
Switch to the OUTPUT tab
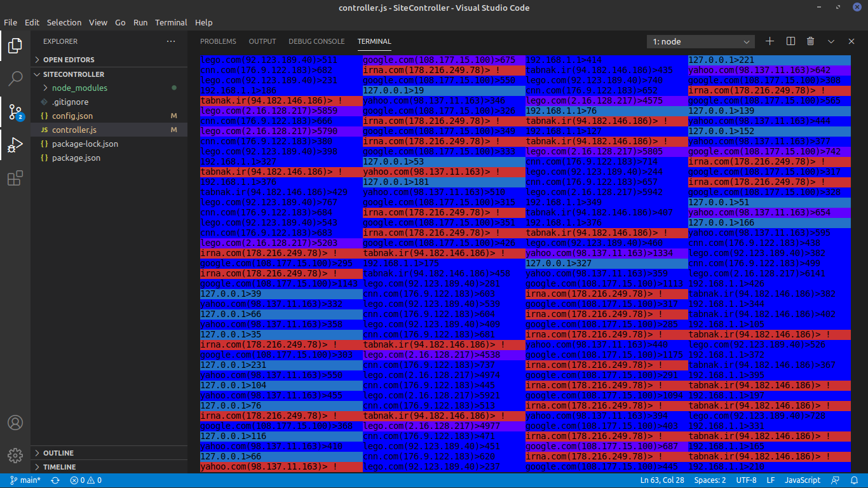(262, 41)
